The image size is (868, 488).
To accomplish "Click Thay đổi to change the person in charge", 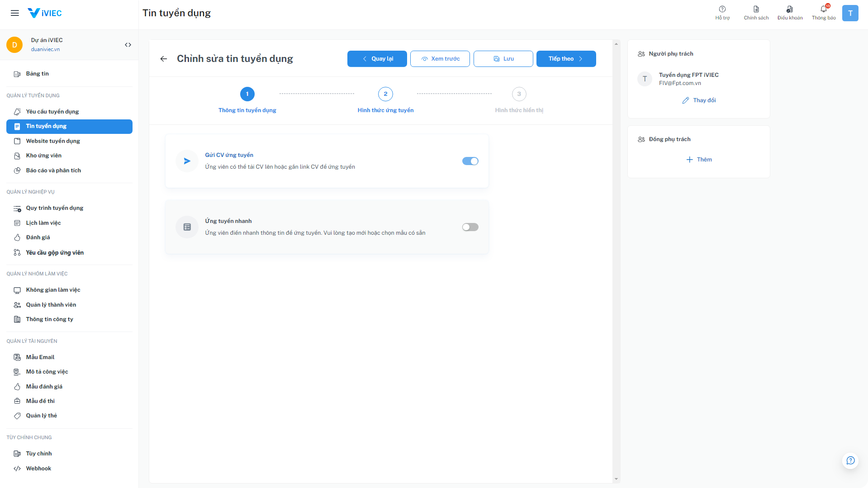I will pyautogui.click(x=699, y=100).
